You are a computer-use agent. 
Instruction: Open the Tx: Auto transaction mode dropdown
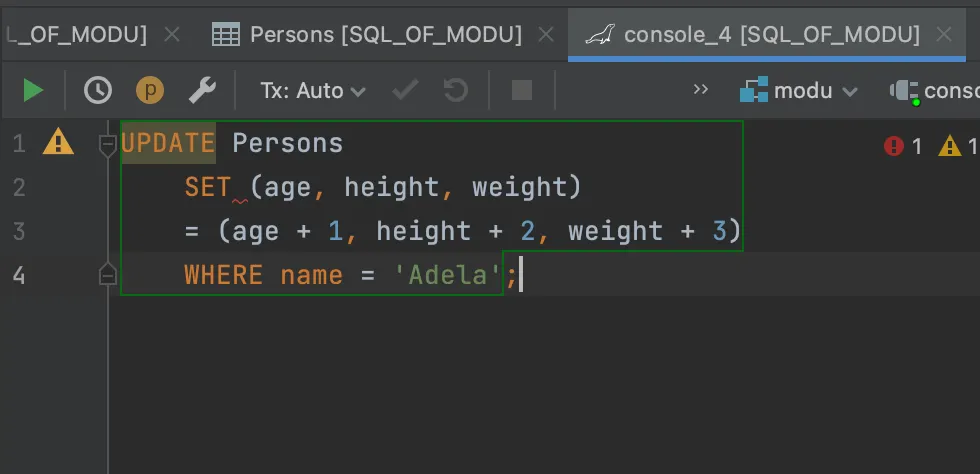click(313, 91)
